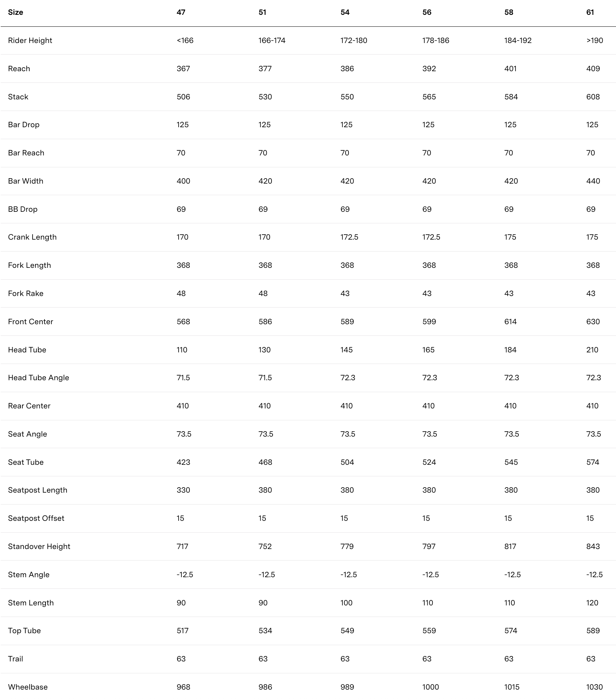Select the Head Tube Angle row label
616x699 pixels.
point(38,378)
